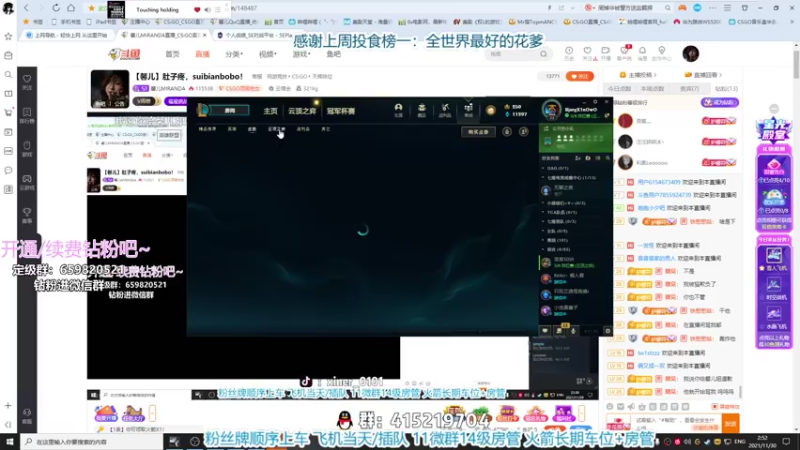
Task: Open the Douyu start-streaming camera icon
Action: [x=606, y=53]
